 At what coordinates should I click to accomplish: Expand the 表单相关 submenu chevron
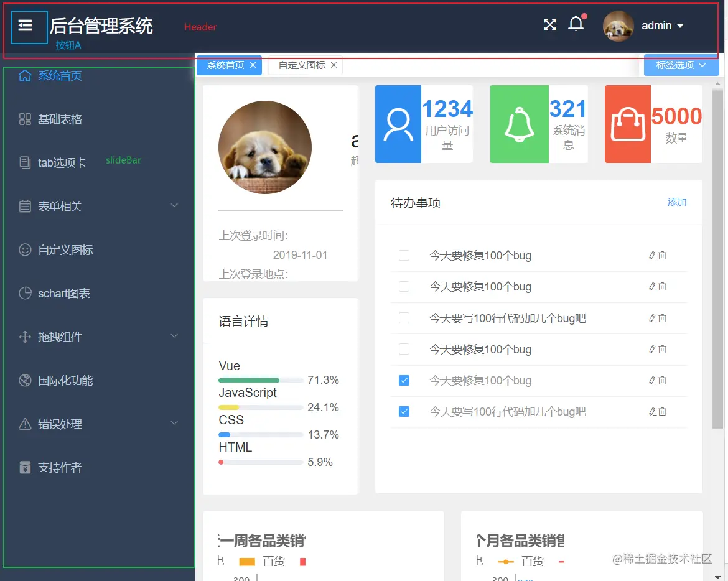point(175,205)
